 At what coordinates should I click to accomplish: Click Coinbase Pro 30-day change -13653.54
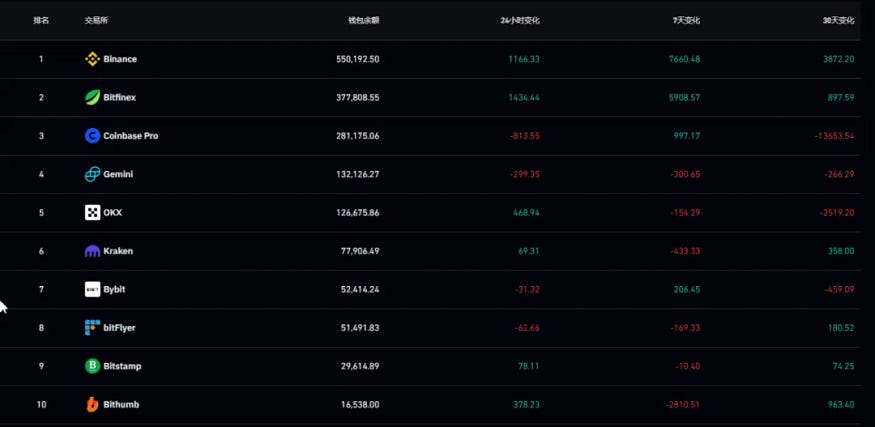[835, 136]
